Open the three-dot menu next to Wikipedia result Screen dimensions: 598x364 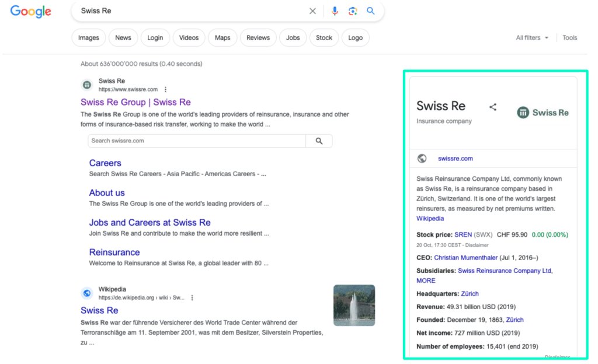pyautogui.click(x=192, y=297)
